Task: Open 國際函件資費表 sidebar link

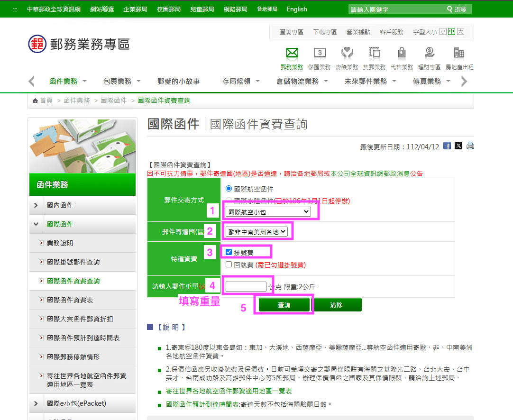Action: click(x=70, y=300)
